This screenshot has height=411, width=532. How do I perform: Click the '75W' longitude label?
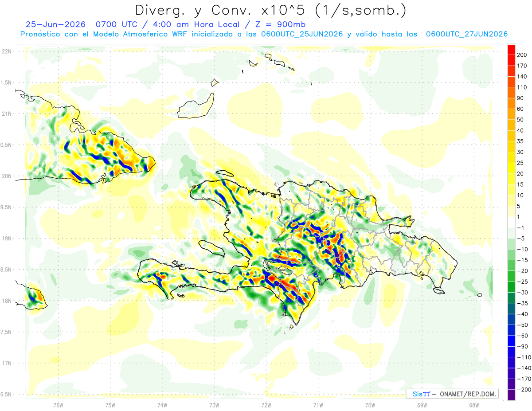[110, 405]
